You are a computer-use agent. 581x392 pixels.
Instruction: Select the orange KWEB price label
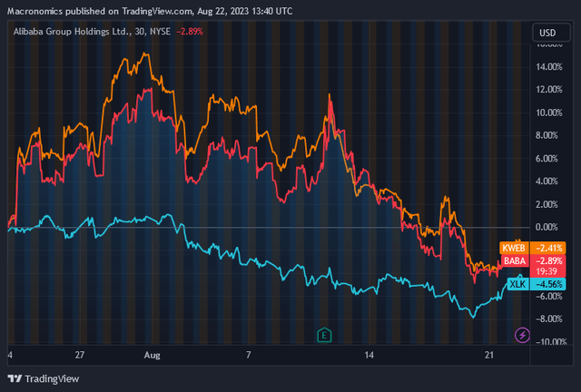[x=514, y=248]
